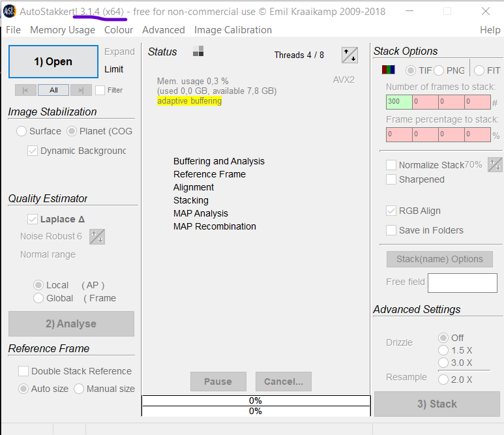Select Local (AP) quality option

38,285
